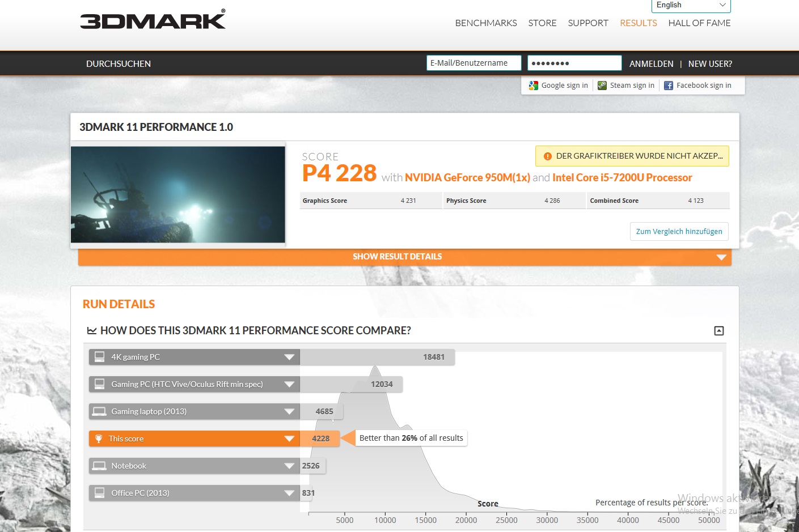799x532 pixels.
Task: Click the Combined Score value 4 123
Action: (696, 201)
